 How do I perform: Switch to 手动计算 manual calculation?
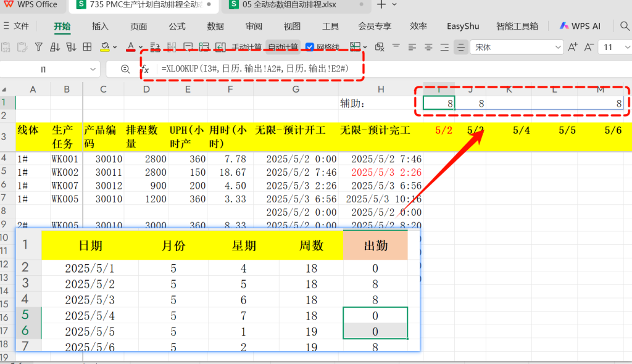(246, 47)
